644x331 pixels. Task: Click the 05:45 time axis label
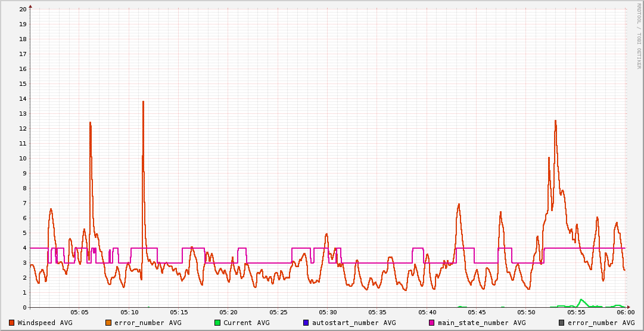point(477,312)
